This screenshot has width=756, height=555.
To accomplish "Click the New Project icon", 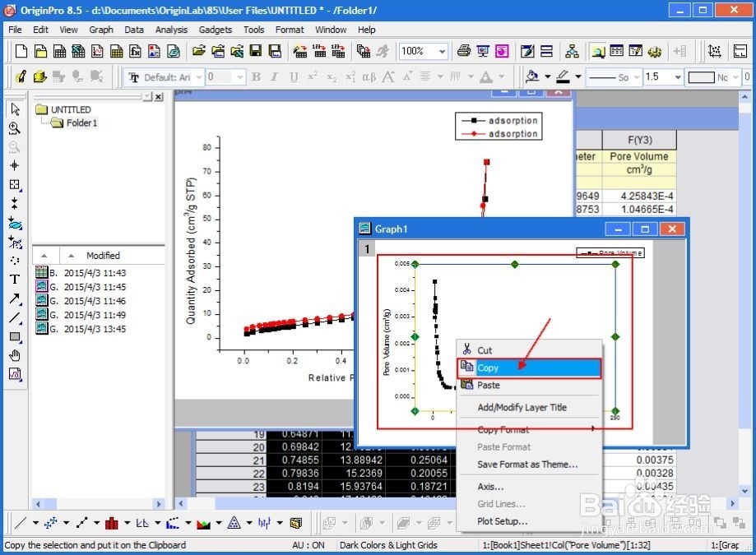I will click(x=21, y=51).
